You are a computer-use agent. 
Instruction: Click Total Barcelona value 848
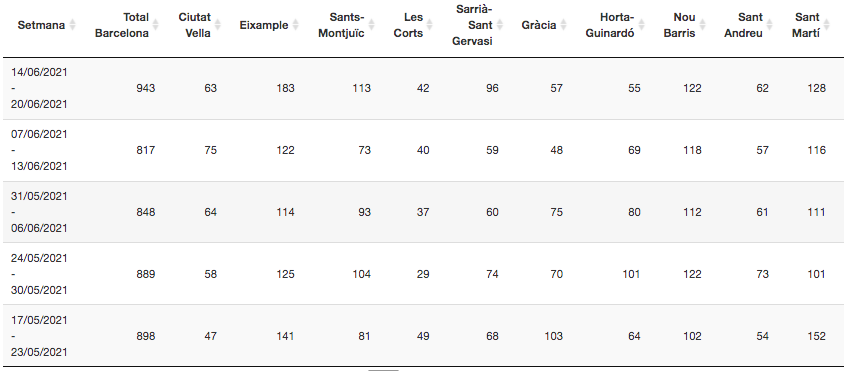(145, 212)
